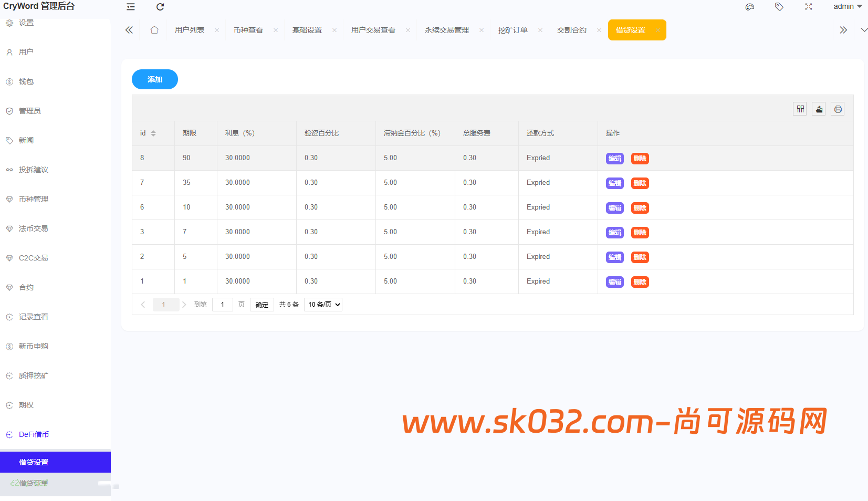The width and height of the screenshot is (868, 501).
Task: Expand the 管理员 sidebar menu
Action: 55,111
